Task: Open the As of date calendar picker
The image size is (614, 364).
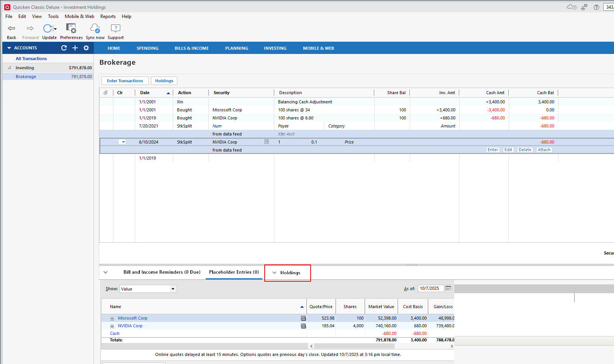Action: [x=448, y=289]
